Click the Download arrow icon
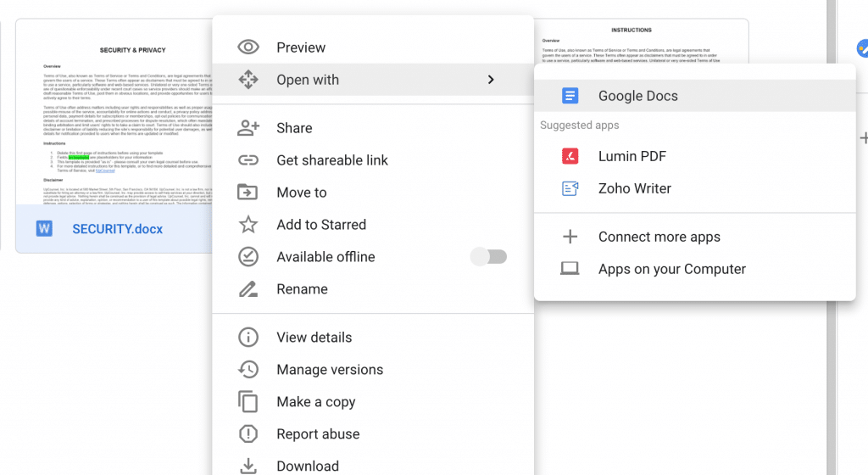This screenshot has height=475, width=868. point(248,466)
